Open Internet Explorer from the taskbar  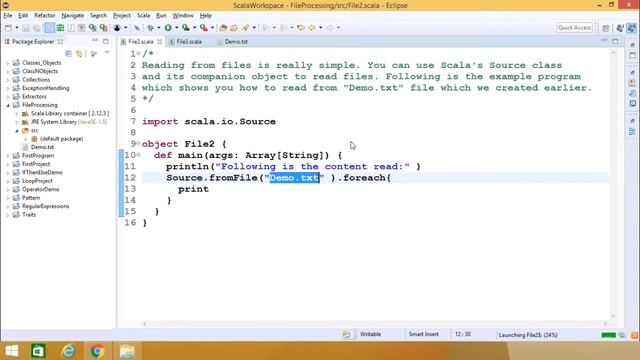click(x=68, y=351)
